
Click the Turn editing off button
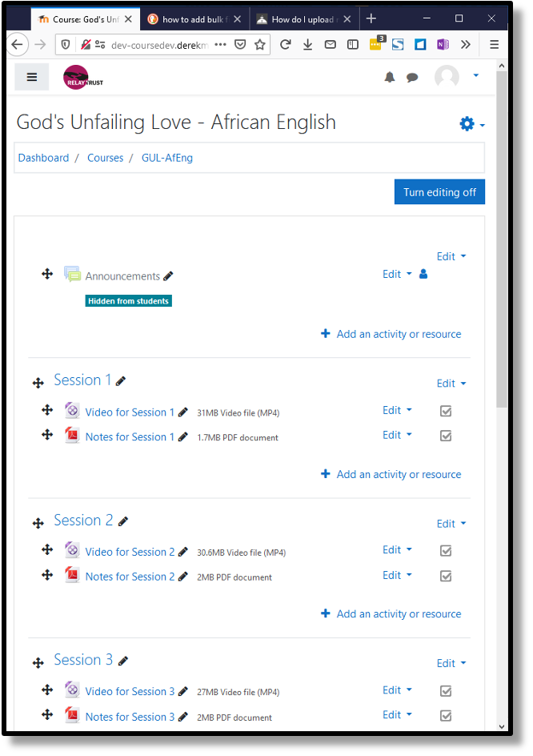coord(439,192)
